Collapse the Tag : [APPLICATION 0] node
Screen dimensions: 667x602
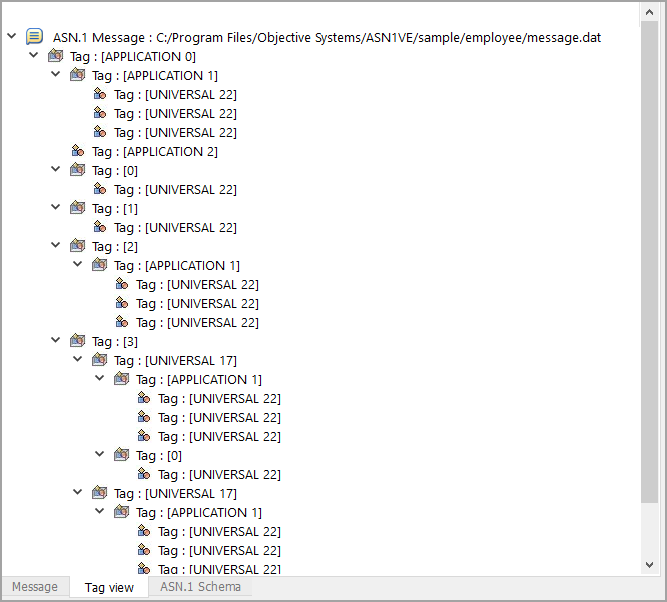click(x=33, y=56)
